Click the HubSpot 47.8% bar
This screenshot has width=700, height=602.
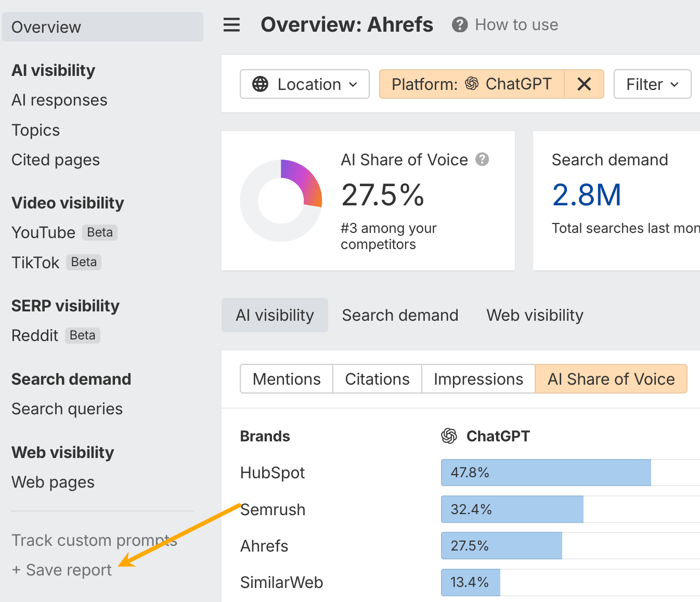(x=546, y=473)
